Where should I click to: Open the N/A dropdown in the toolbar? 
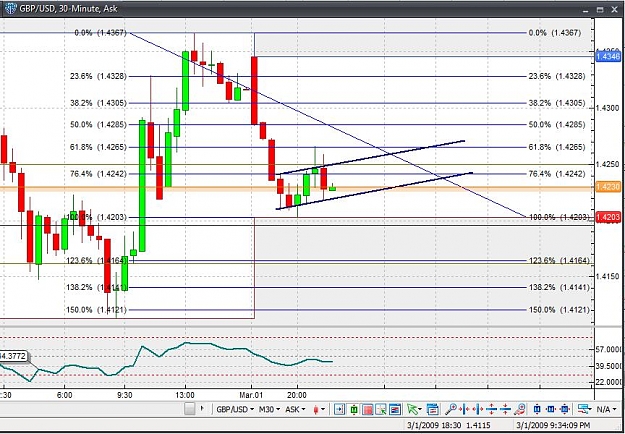click(607, 409)
